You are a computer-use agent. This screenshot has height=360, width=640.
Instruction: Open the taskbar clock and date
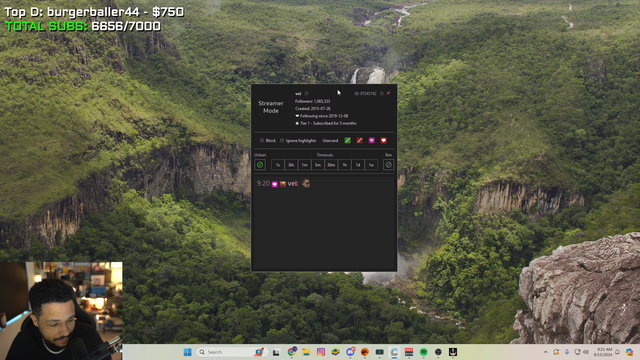pyautogui.click(x=603, y=352)
